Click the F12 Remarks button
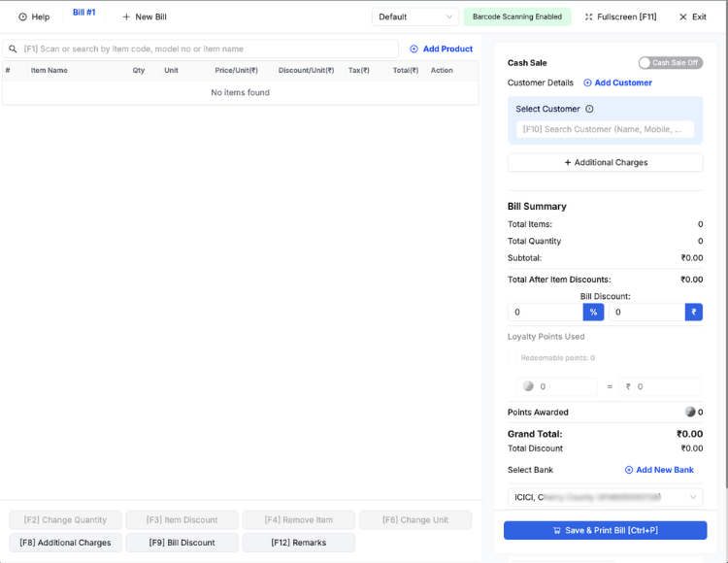Screen dimensions: 728x563 (298, 543)
